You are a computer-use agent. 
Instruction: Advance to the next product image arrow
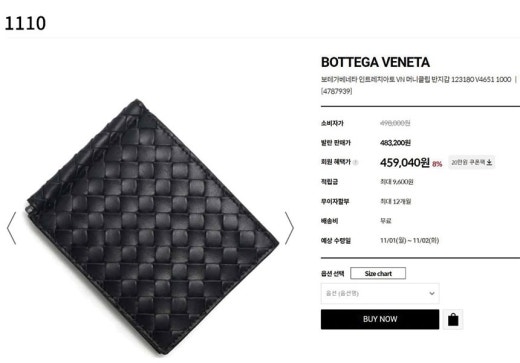pyautogui.click(x=289, y=228)
